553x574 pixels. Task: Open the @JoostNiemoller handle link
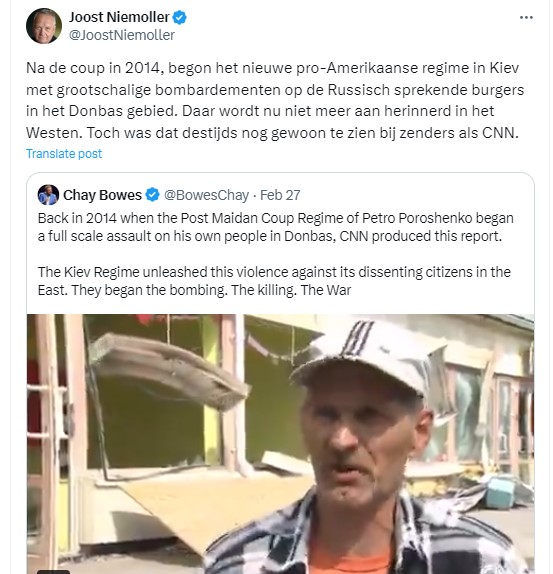[x=122, y=35]
